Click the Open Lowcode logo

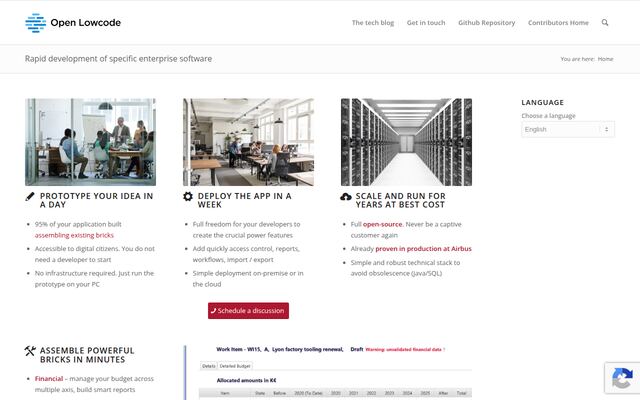[73, 23]
